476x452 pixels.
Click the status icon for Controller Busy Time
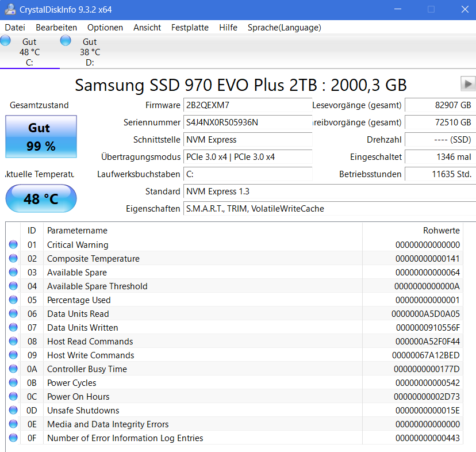tap(13, 369)
